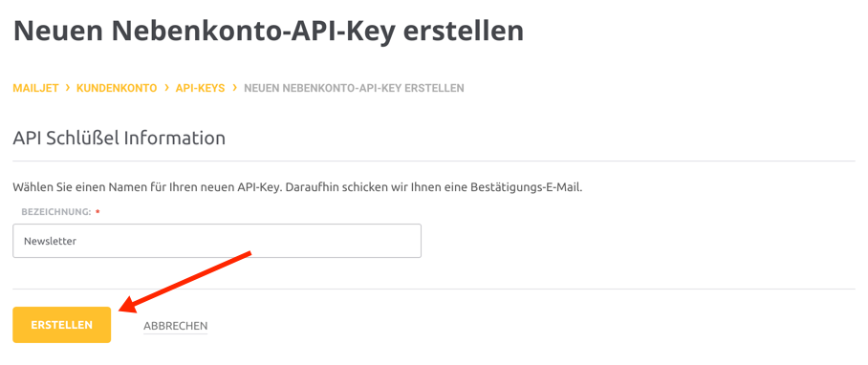Click the page title Neuen Nebenkonto-API-Key erstellen
Viewport: 868px width, 365px height.
(268, 31)
